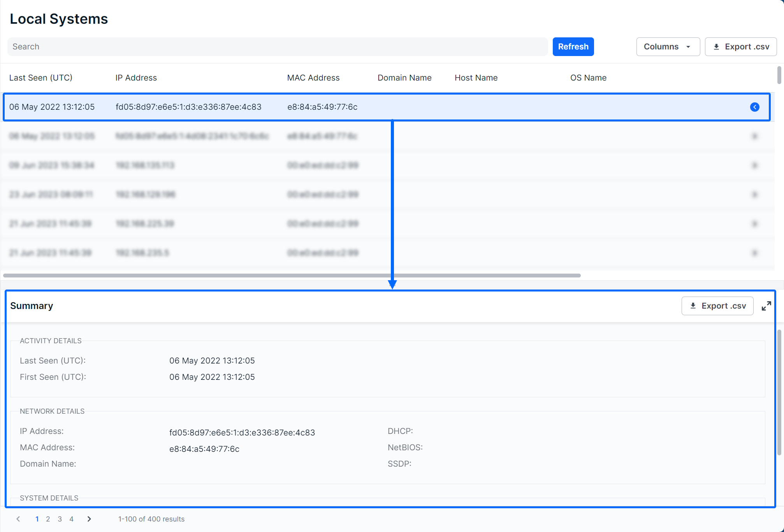
Task: Select current page 1 in pagination
Action: (x=37, y=519)
